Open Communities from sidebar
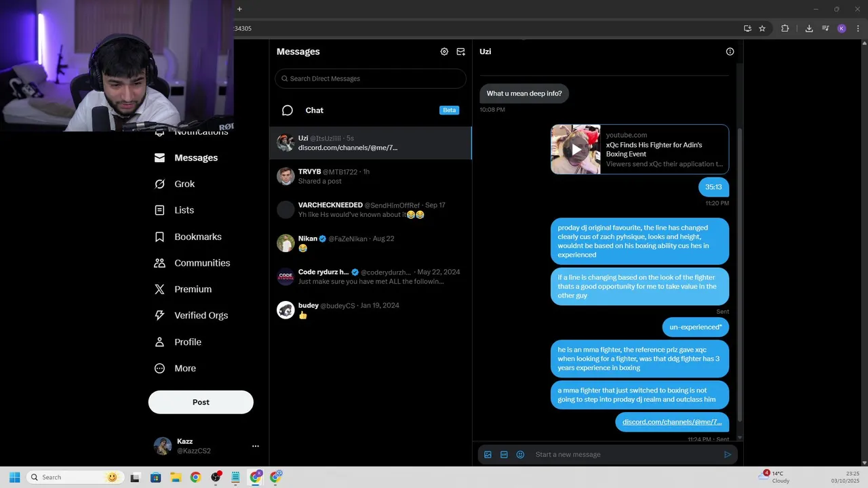 (x=193, y=263)
